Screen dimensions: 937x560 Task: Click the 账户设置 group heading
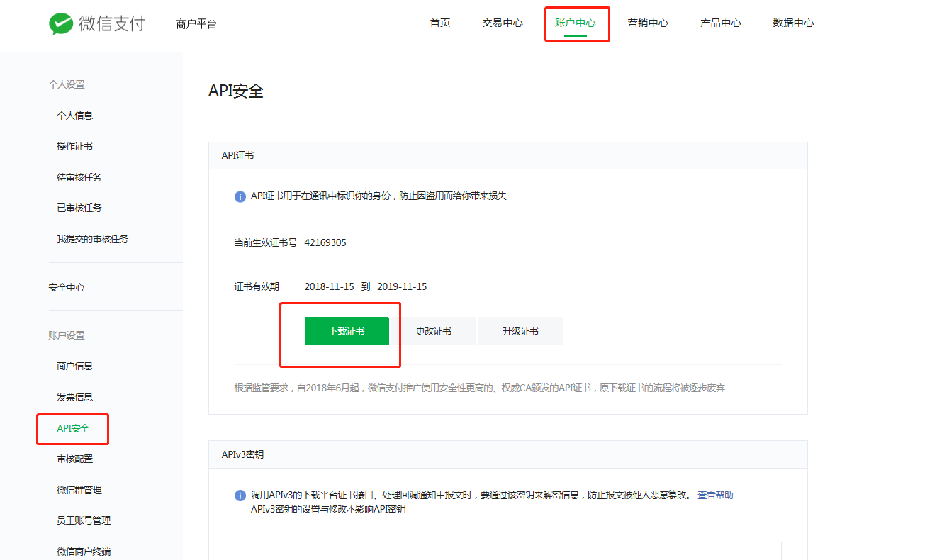[x=67, y=335]
